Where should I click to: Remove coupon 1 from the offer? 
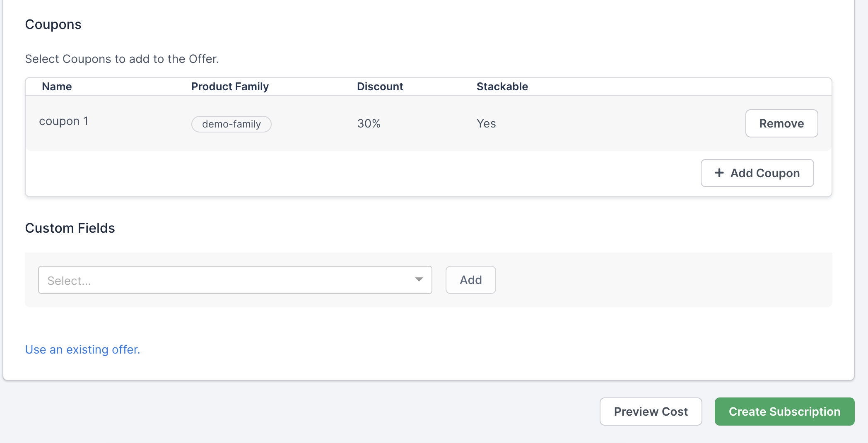[781, 123]
